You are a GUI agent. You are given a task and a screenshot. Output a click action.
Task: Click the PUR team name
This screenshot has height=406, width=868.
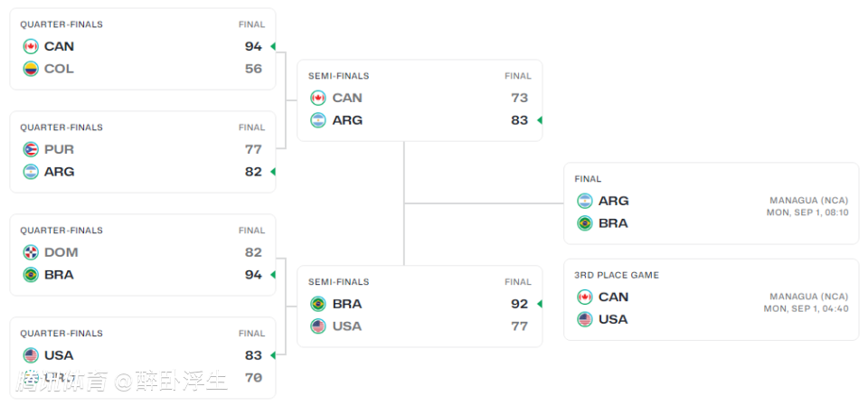(x=59, y=149)
